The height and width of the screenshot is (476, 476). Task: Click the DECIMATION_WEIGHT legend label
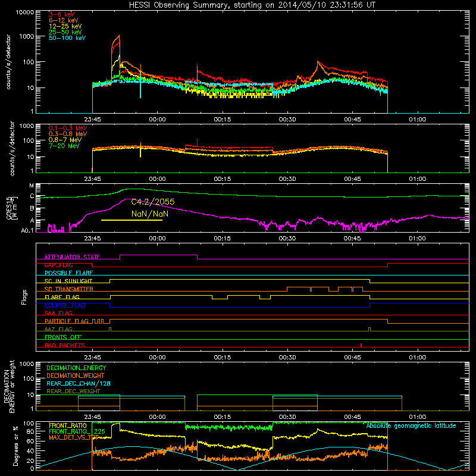(76, 375)
